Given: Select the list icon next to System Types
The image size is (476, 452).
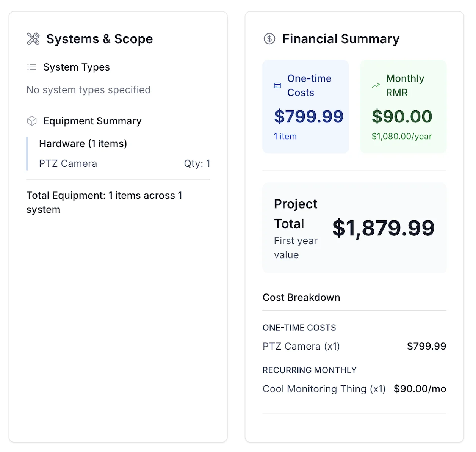Looking at the screenshot, I should click(32, 67).
